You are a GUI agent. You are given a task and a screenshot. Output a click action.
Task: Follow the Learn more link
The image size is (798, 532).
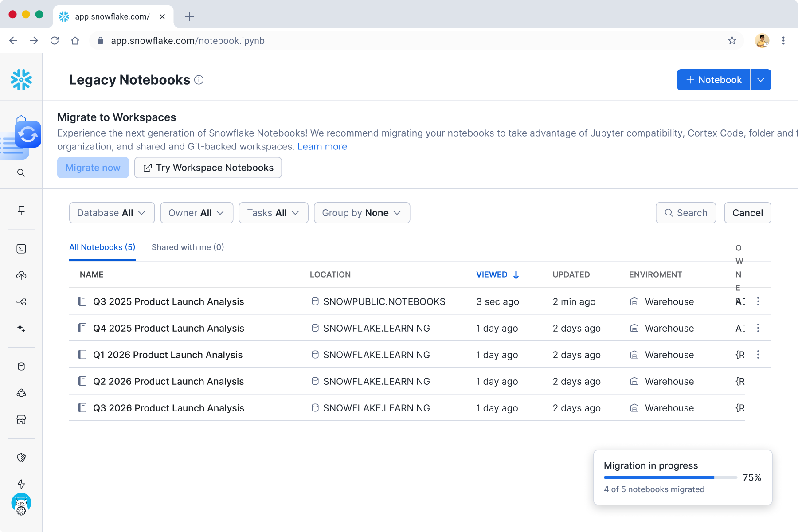pos(322,147)
